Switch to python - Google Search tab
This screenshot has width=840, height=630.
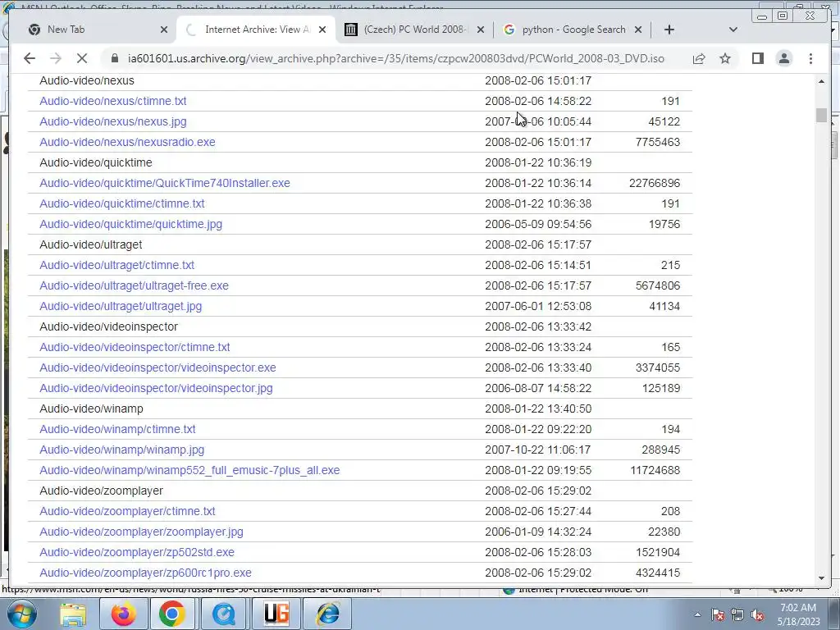[573, 30]
